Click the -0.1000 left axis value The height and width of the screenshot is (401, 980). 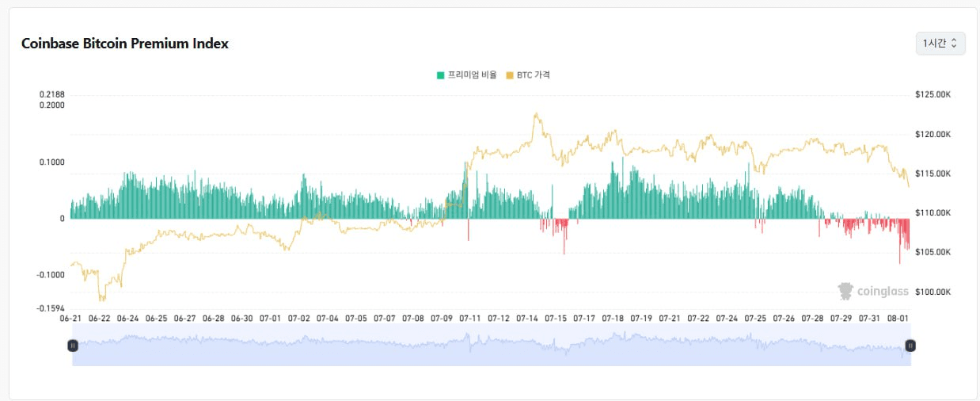[x=51, y=274]
